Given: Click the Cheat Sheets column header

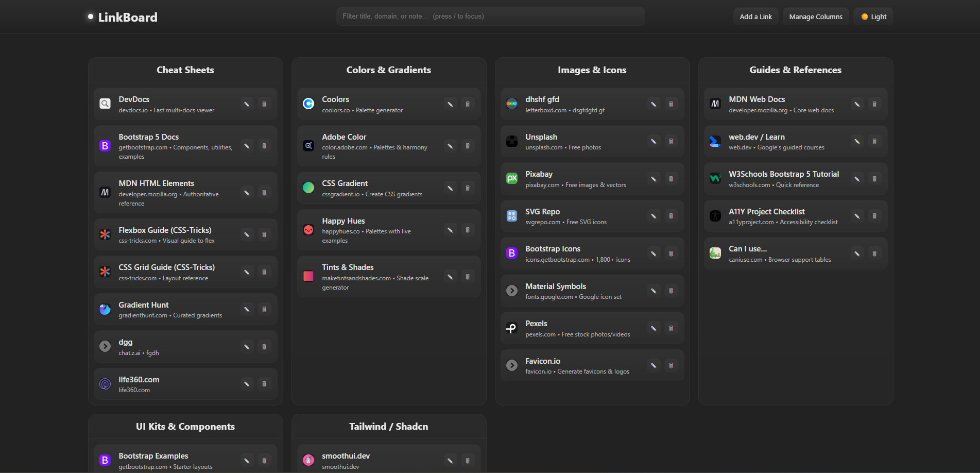Looking at the screenshot, I should 185,70.
